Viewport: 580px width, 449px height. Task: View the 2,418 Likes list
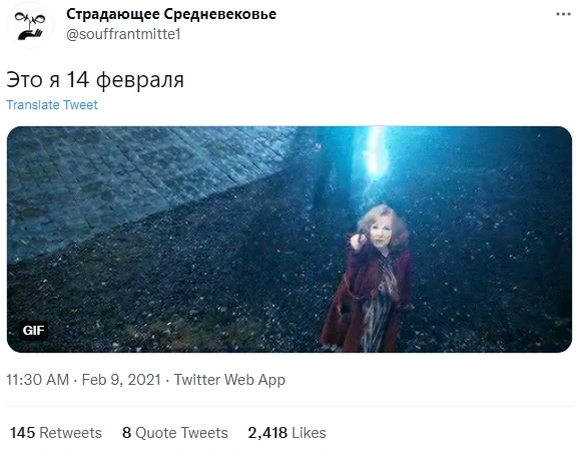click(287, 433)
